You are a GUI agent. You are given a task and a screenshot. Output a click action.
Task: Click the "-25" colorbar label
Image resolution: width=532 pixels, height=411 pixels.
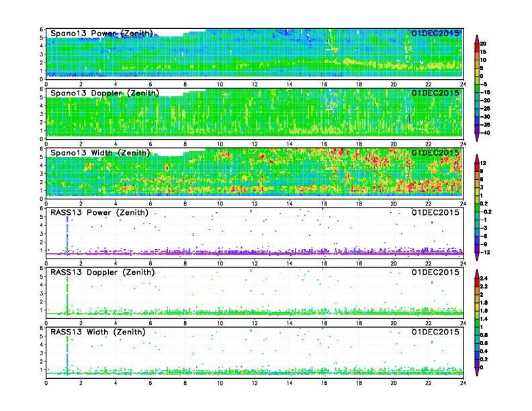coord(485,109)
